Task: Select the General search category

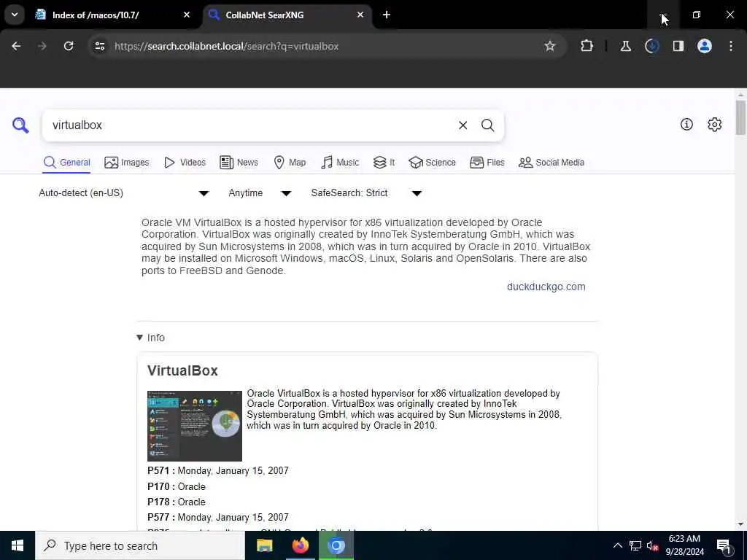Action: (x=66, y=163)
